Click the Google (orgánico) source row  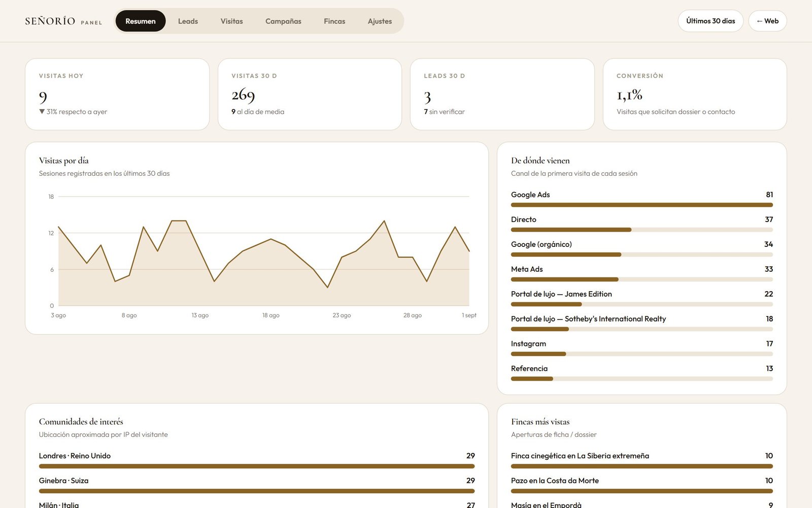[x=642, y=248]
